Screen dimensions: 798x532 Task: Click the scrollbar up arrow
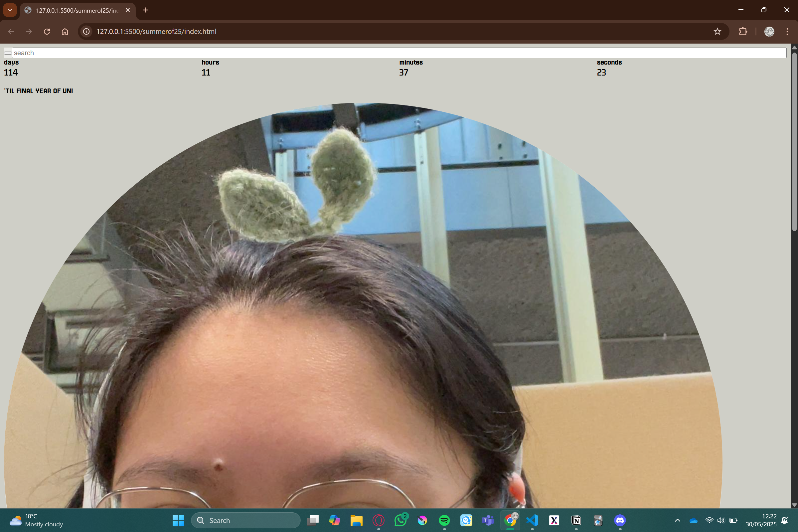(x=794, y=48)
